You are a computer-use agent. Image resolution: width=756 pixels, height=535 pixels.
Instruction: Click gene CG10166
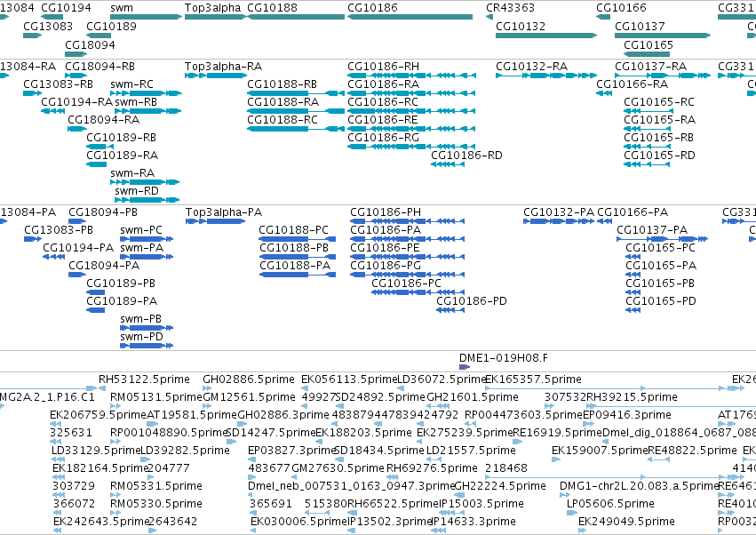point(603,17)
